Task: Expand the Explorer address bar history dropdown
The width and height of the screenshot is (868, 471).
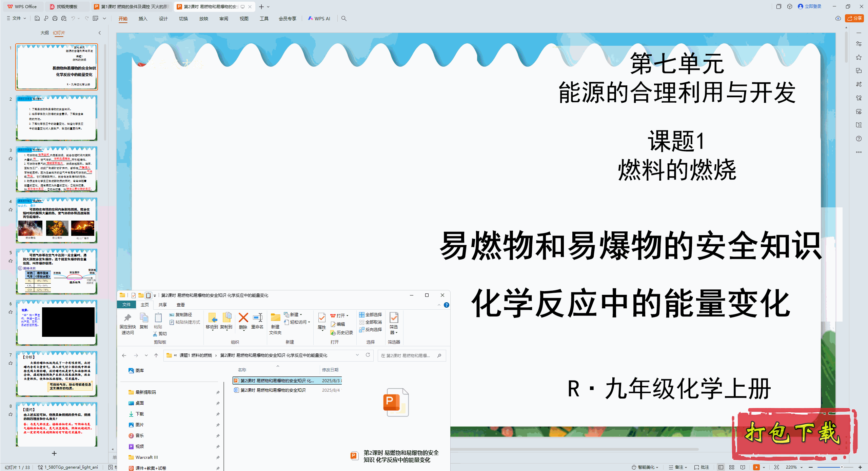Action: pyautogui.click(x=357, y=355)
